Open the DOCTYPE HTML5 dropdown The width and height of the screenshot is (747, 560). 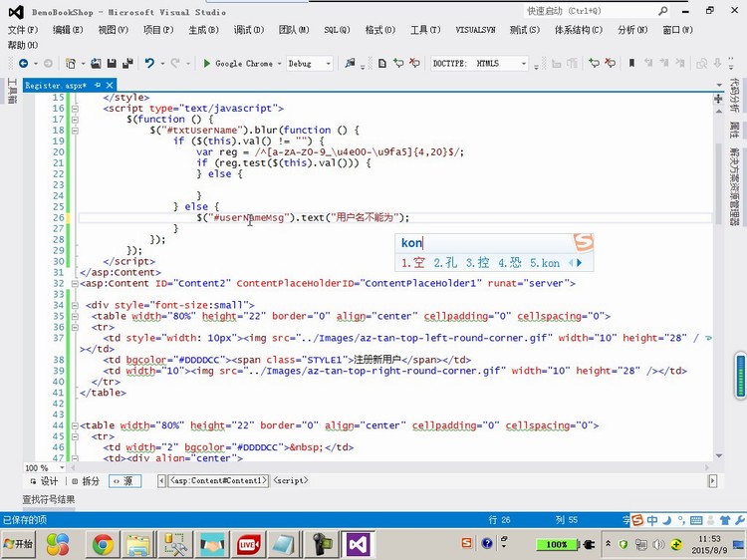pyautogui.click(x=524, y=64)
